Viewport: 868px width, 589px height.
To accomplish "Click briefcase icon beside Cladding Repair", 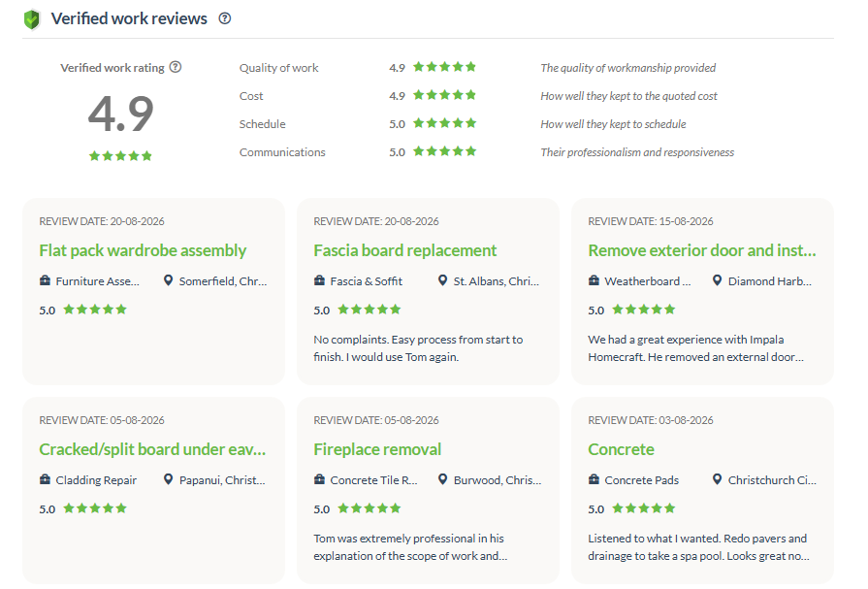I will [45, 479].
